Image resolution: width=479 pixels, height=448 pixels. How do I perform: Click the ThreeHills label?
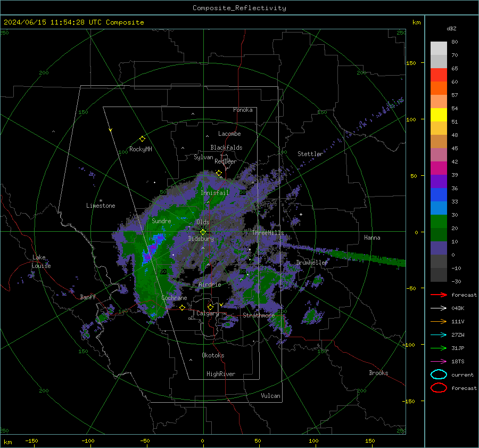coord(268,233)
